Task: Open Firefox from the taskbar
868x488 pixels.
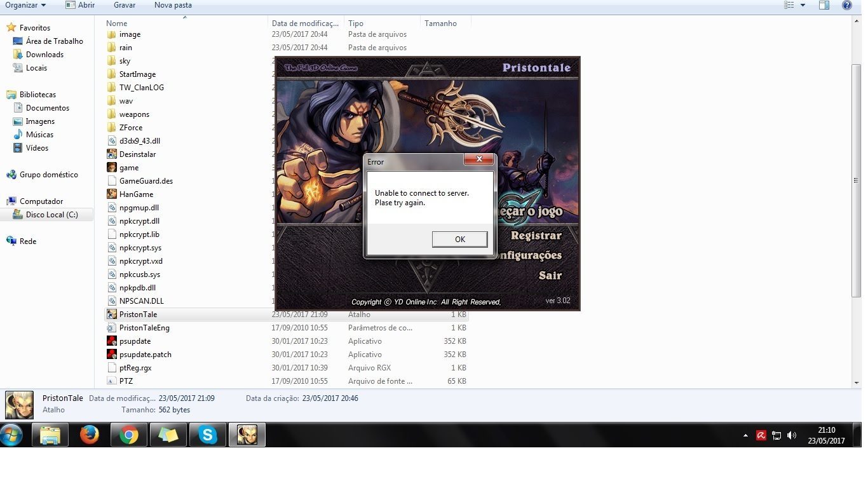Action: point(90,435)
